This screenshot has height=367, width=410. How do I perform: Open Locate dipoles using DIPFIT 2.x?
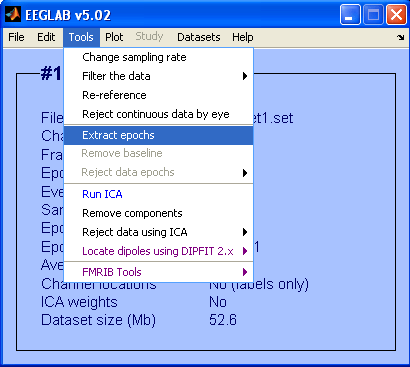[158, 251]
